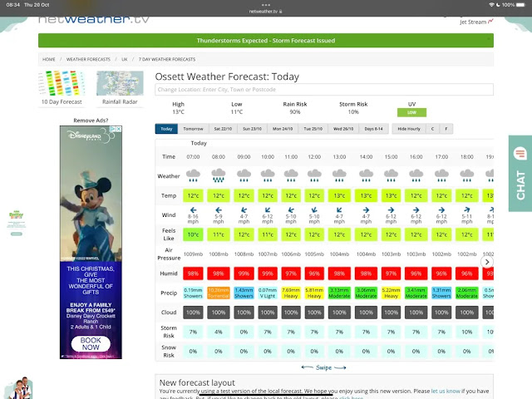The width and height of the screenshot is (532, 399).
Task: Click the 12:00 rain cloud weather icon
Action: [314, 175]
